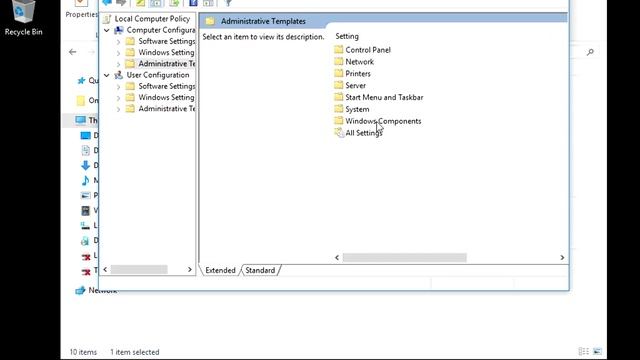Select Administrative Templates under Computer Configuration
This screenshot has width=640, height=360.
pyautogui.click(x=167, y=64)
